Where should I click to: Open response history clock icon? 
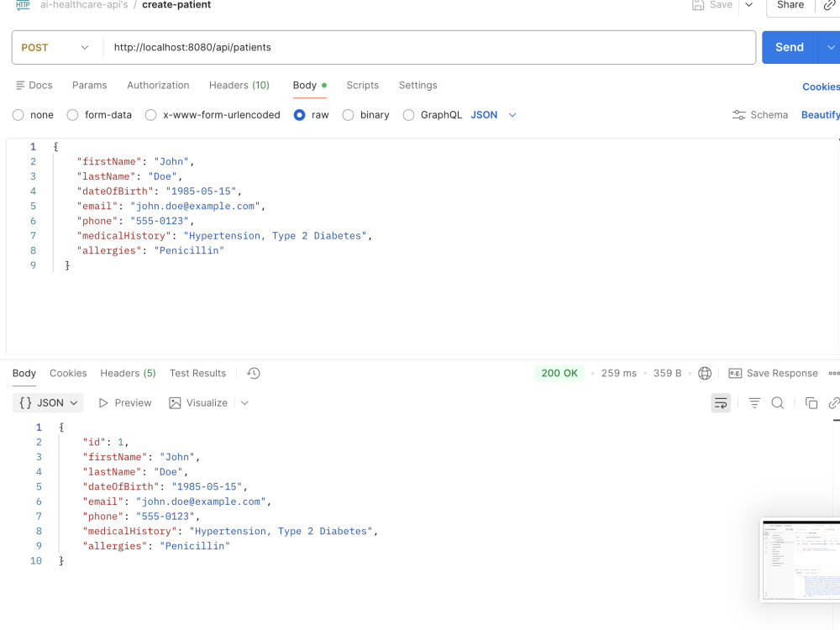(x=254, y=374)
